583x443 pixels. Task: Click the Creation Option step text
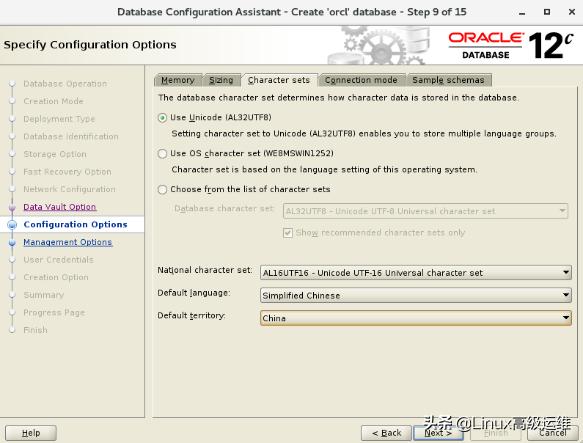56,277
